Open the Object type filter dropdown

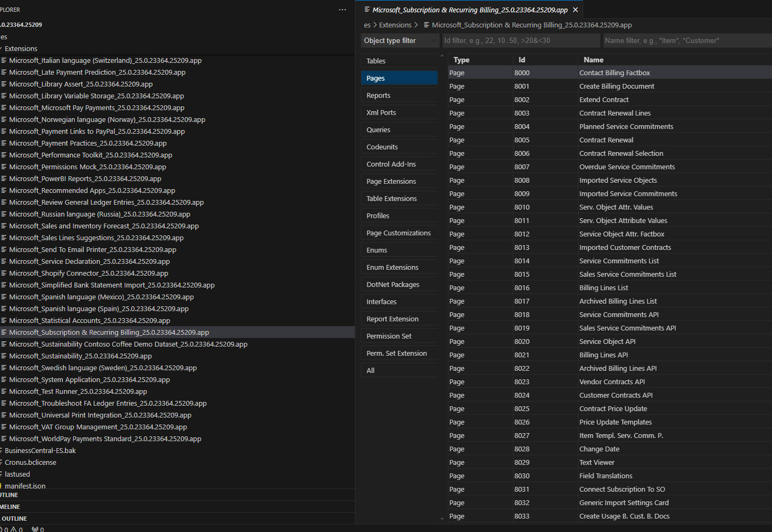(399, 40)
